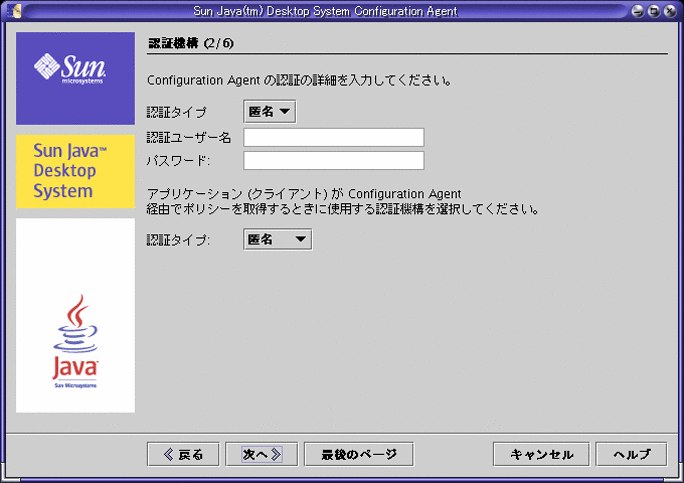Click the パスワード: label
The width and height of the screenshot is (684, 483).
pos(178,161)
